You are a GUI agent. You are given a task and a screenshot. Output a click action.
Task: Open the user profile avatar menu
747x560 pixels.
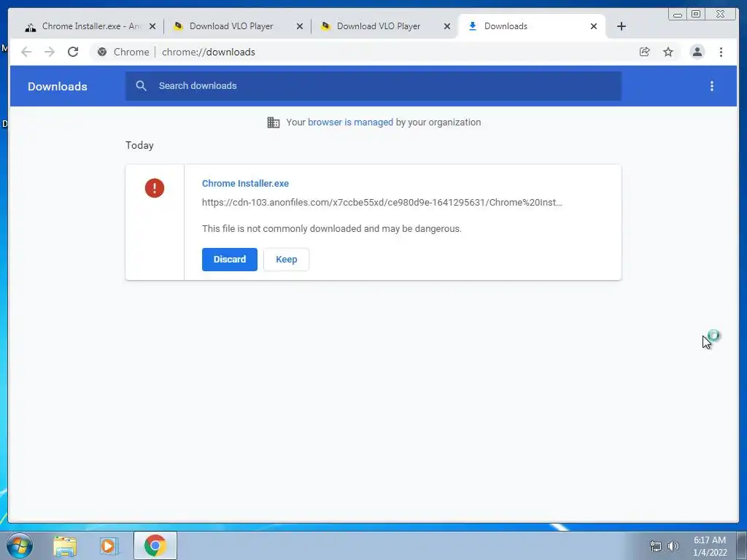coord(697,52)
